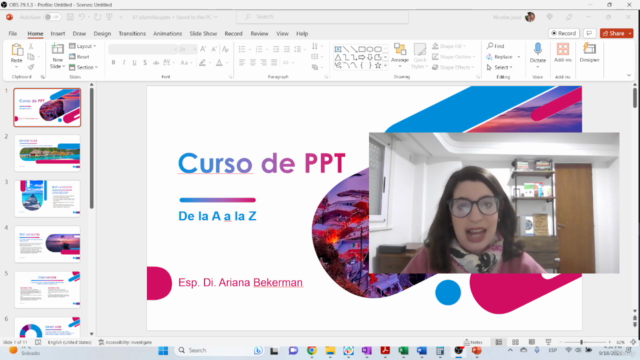Switch to Slide Sorter view icon
This screenshot has width=640, height=360.
pyautogui.click(x=516, y=342)
